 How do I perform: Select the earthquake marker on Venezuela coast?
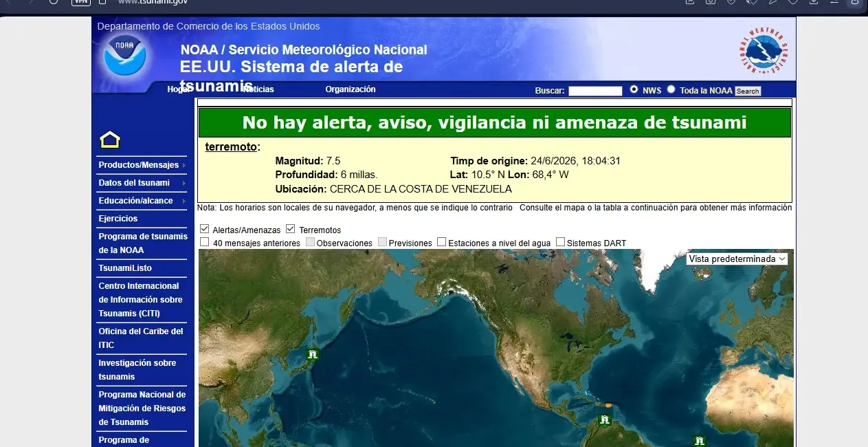coord(605,419)
